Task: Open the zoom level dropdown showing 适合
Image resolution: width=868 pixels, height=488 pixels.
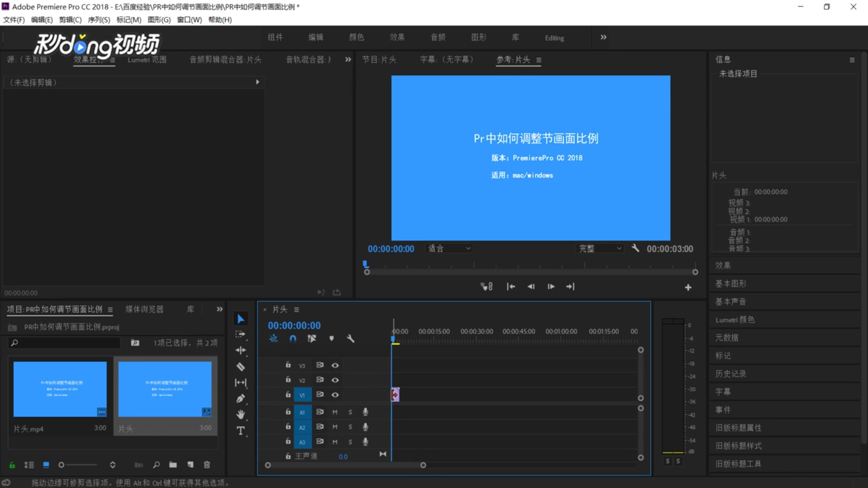Action: pyautogui.click(x=449, y=248)
